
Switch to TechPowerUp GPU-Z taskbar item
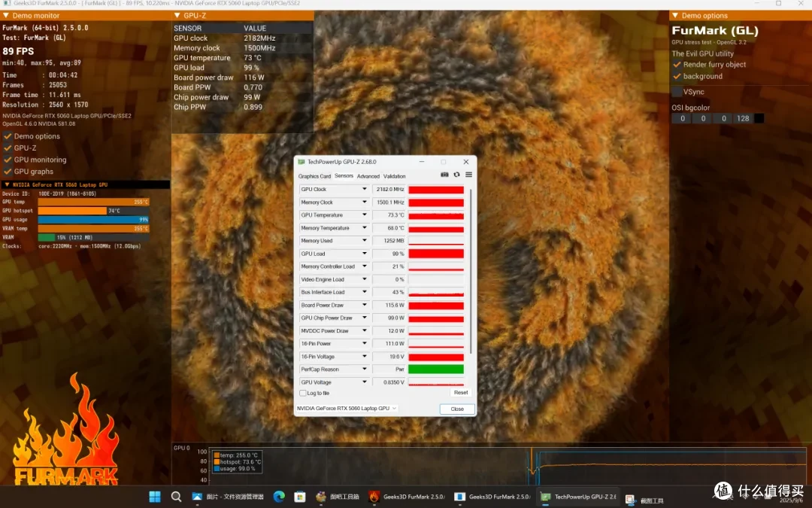[578, 497]
